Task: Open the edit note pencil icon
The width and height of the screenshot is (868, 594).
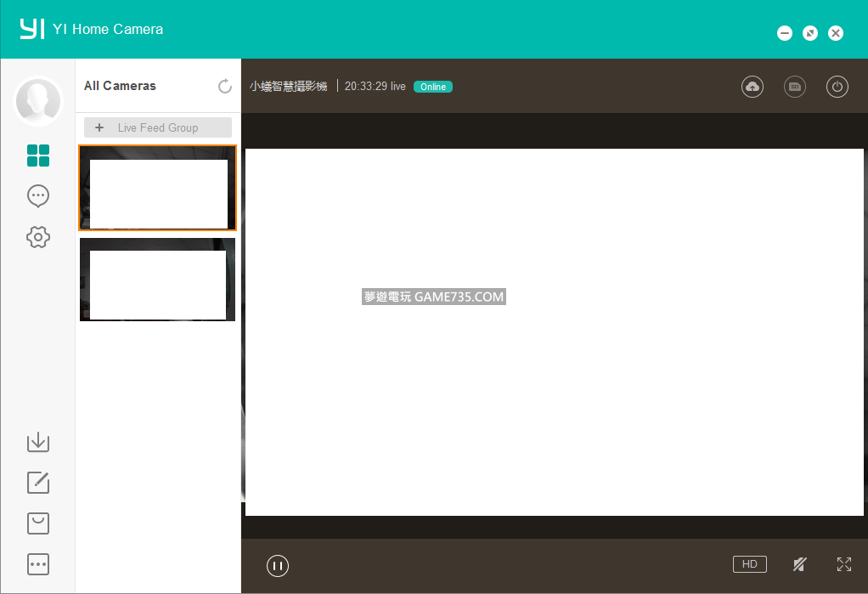Action: (38, 483)
